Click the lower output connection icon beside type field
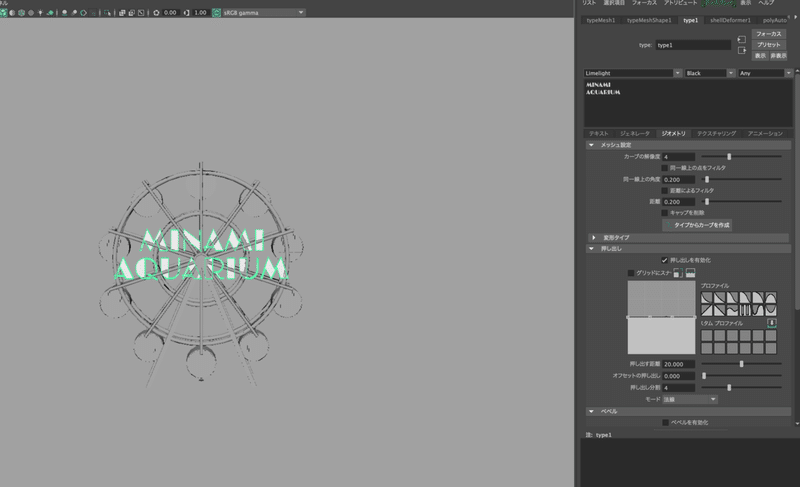This screenshot has height=487, width=800. pos(742,50)
